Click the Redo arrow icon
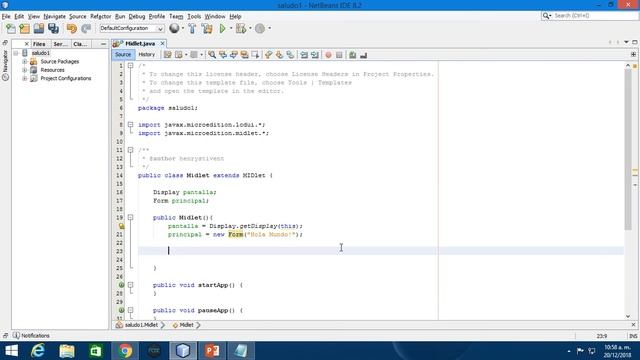Viewport: 640px width, 360px height. tap(86, 29)
